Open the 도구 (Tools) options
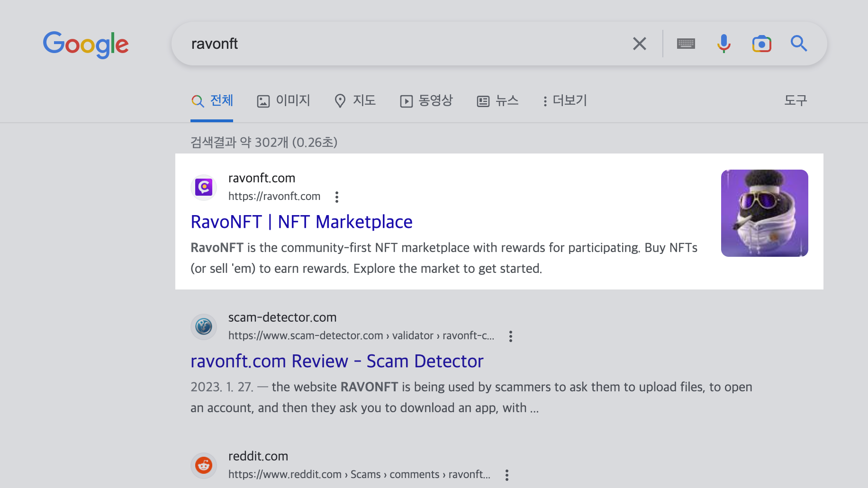The height and width of the screenshot is (488, 868). 796,100
